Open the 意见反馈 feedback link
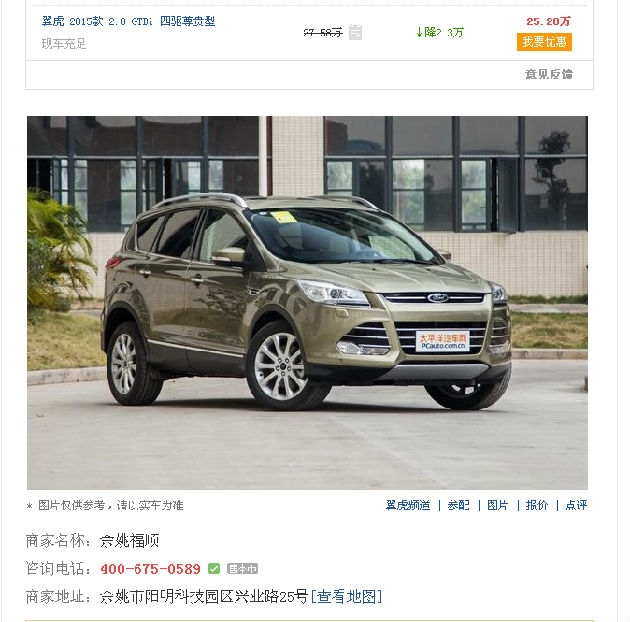 pos(548,74)
